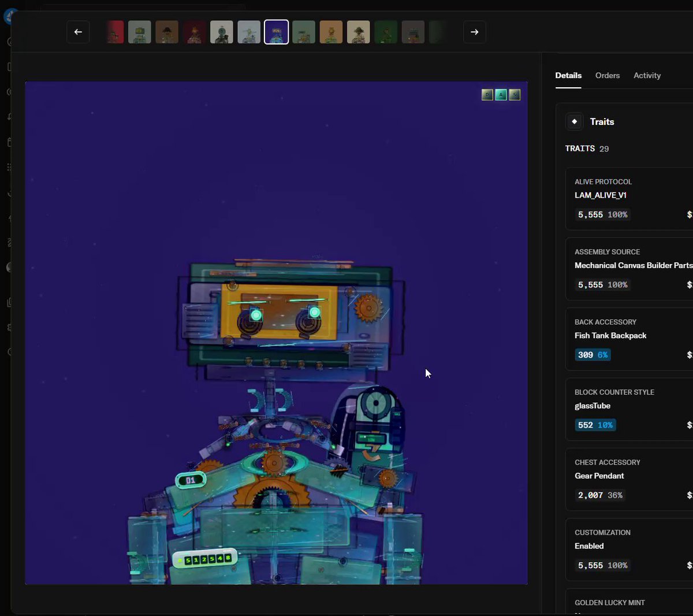Select the dark green background thumbnail
This screenshot has height=616, width=693.
(x=386, y=32)
